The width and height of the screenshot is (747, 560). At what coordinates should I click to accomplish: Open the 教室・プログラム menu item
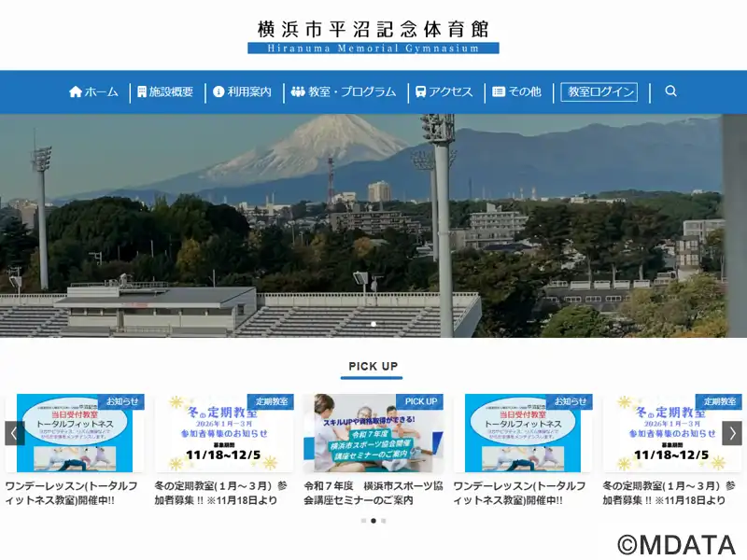pos(344,91)
